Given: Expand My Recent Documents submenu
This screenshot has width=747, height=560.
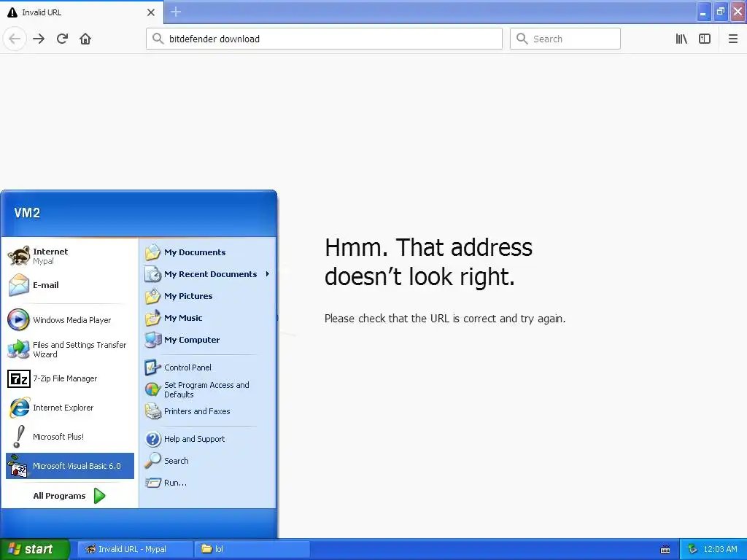Looking at the screenshot, I should 208,274.
